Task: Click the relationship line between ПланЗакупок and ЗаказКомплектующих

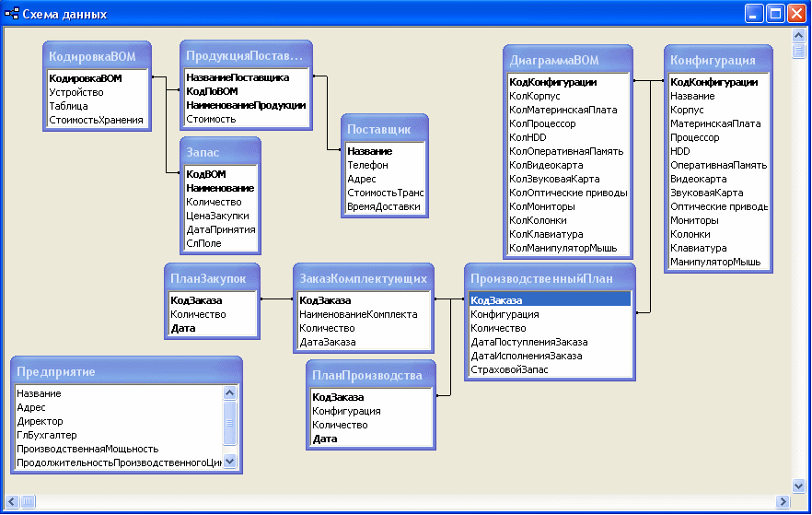Action: tap(276, 298)
